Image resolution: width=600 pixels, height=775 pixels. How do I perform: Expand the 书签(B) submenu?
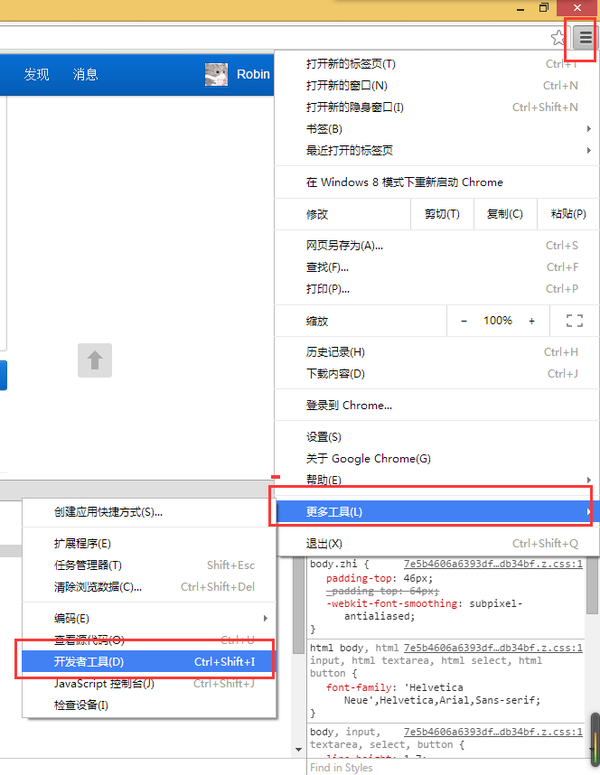437,129
